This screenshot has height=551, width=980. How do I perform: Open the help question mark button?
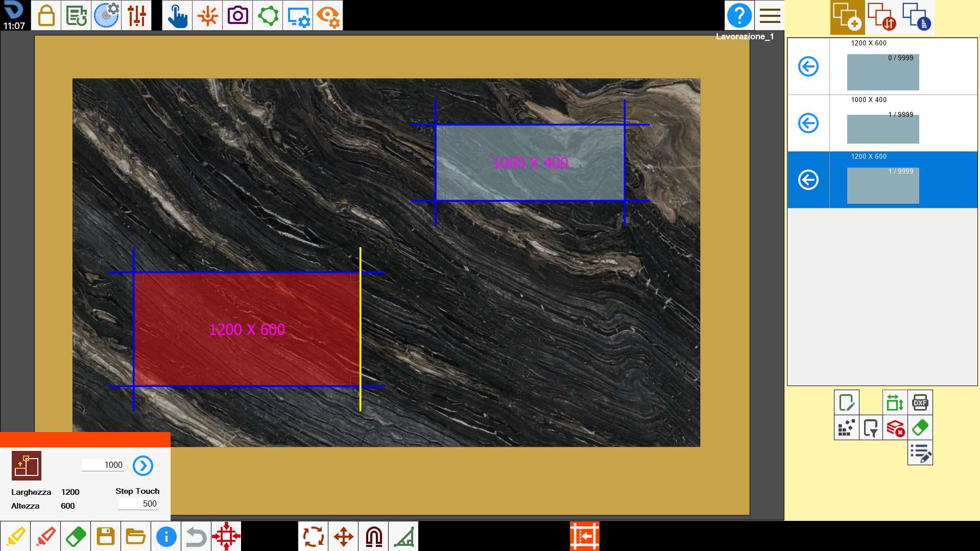coord(739,15)
